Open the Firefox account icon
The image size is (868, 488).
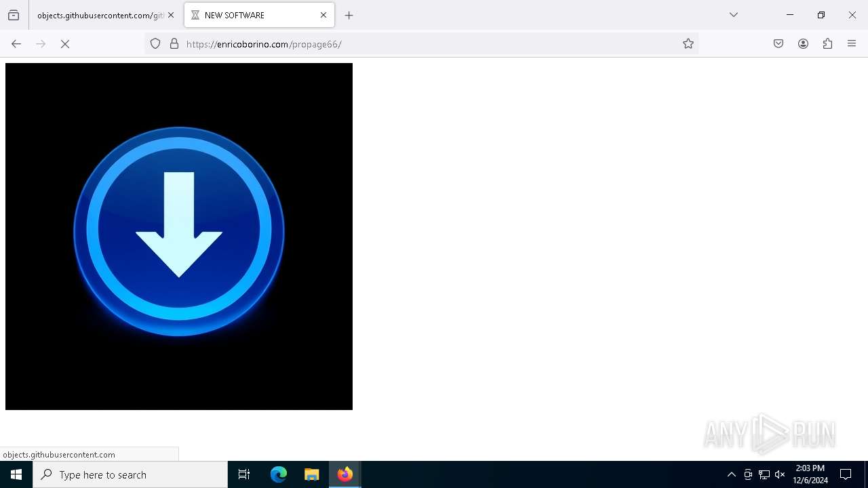pyautogui.click(x=803, y=44)
